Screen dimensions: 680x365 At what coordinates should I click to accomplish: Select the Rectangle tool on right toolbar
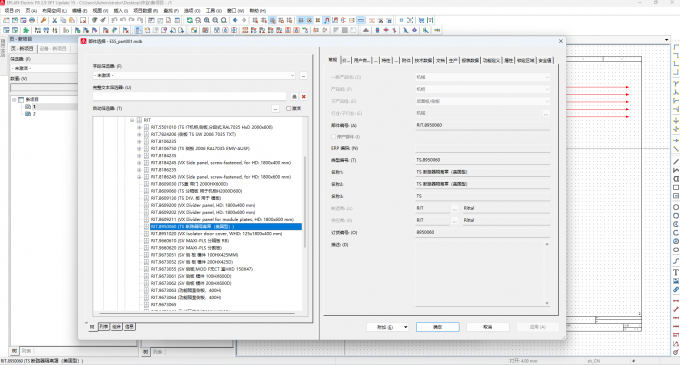(x=676, y=187)
